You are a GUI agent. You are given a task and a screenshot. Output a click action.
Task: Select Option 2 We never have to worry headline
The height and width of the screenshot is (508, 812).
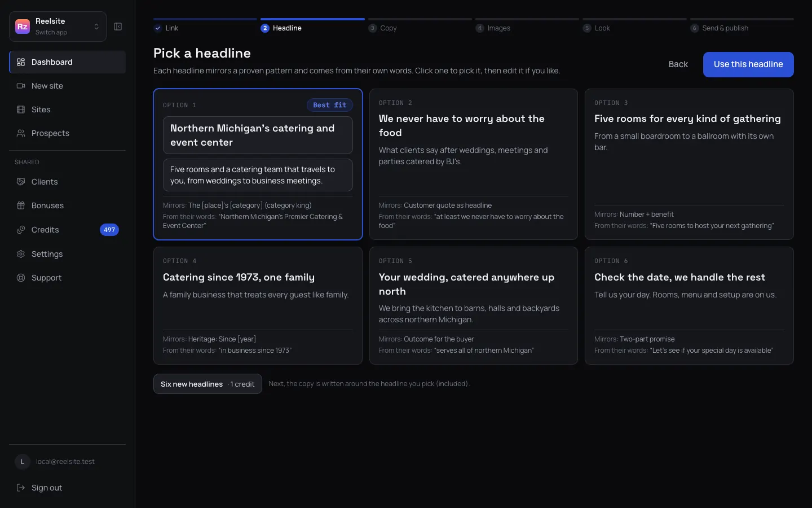coord(474,164)
